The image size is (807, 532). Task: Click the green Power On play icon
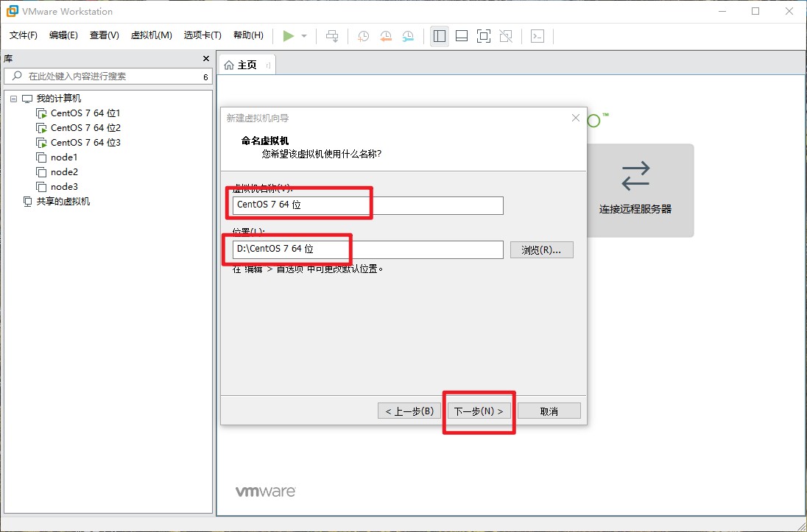coord(288,36)
